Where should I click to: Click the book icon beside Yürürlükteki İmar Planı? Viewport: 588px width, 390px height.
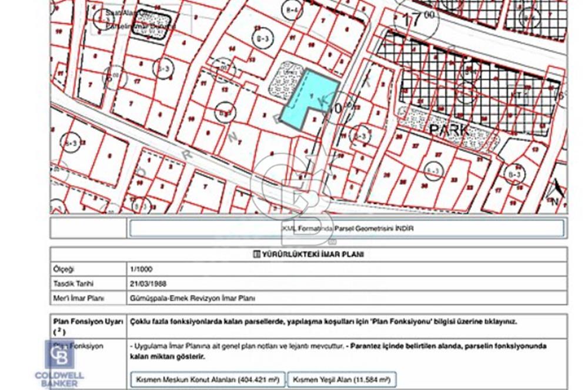(256, 255)
